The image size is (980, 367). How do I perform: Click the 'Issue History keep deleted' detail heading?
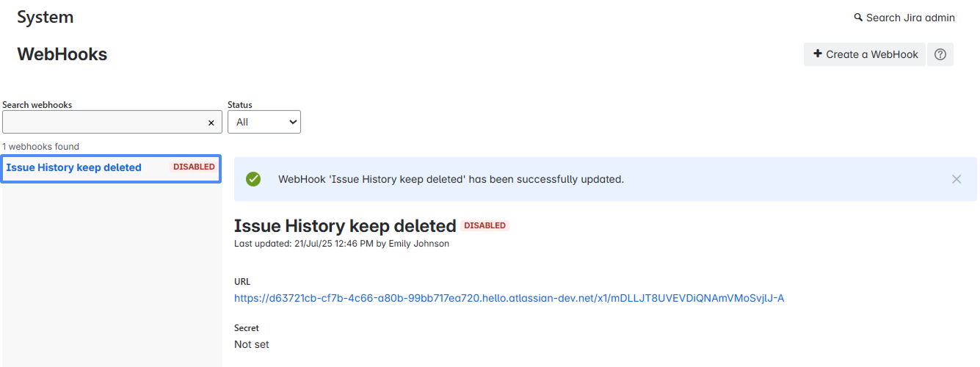(345, 226)
